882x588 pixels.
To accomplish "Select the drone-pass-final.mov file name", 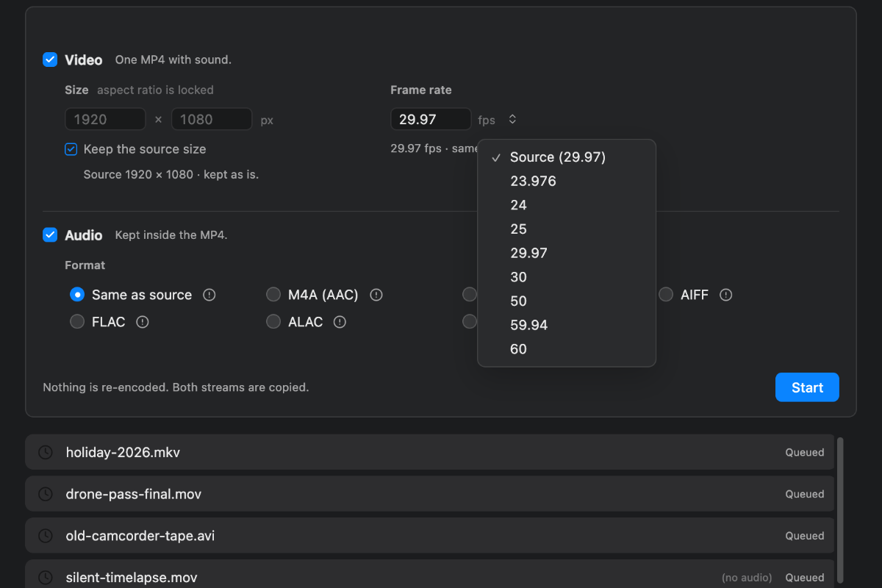I will pos(134,494).
